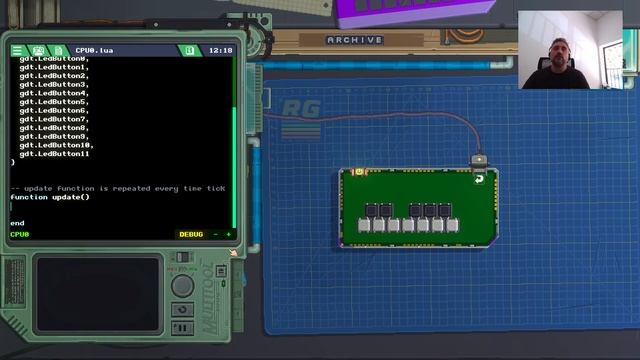Click the line gdt.LedButton5
640x360 pixels.
click(x=54, y=102)
